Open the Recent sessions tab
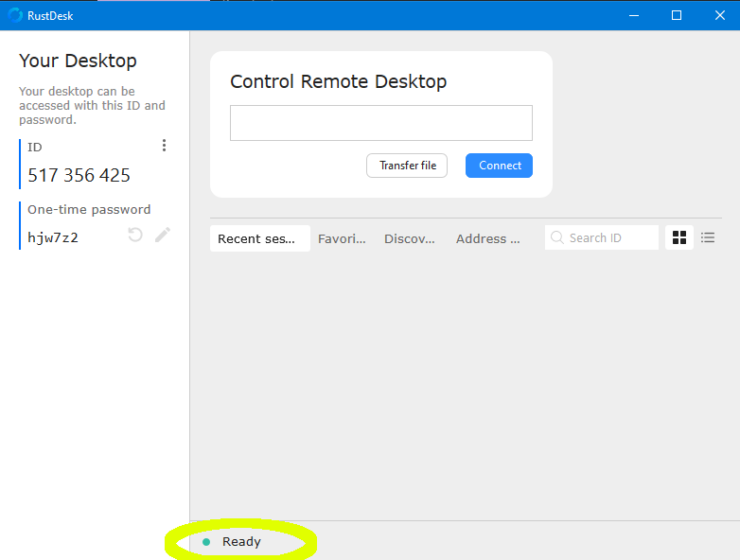The height and width of the screenshot is (560, 740). (x=260, y=238)
